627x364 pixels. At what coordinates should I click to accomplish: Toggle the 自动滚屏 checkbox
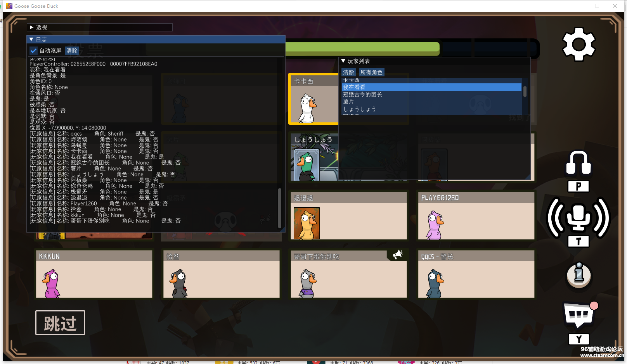click(x=33, y=51)
